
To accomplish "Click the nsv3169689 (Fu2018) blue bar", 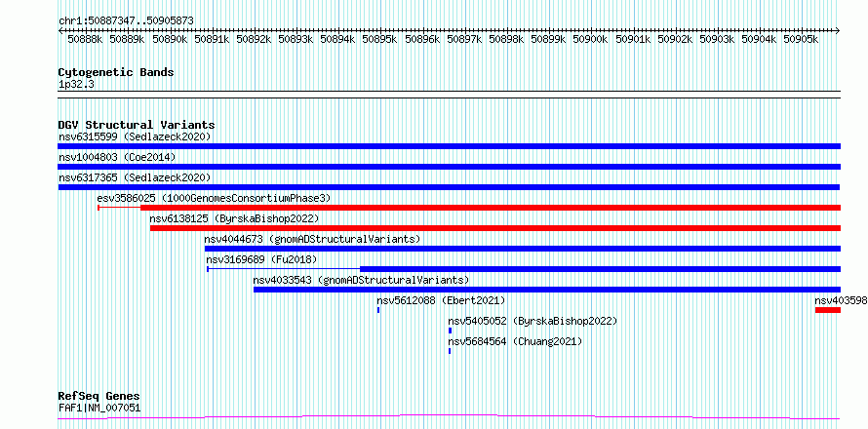I will pyautogui.click(x=600, y=269).
